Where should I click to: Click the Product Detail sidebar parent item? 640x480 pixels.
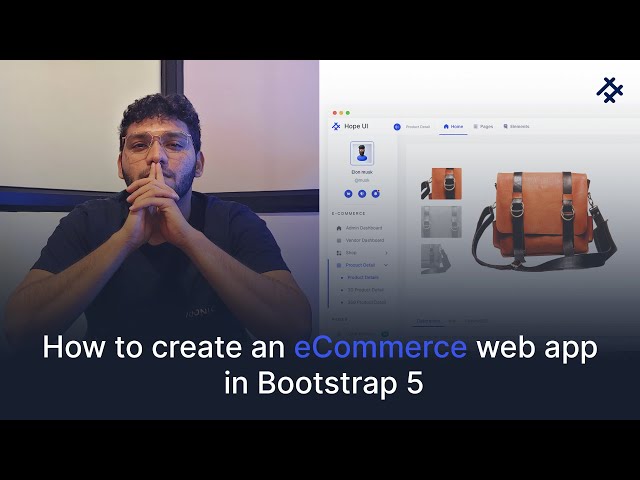pos(360,265)
